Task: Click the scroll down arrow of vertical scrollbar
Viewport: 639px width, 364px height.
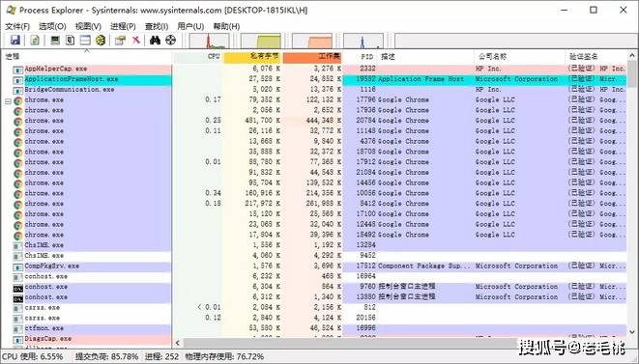Action: [x=632, y=333]
